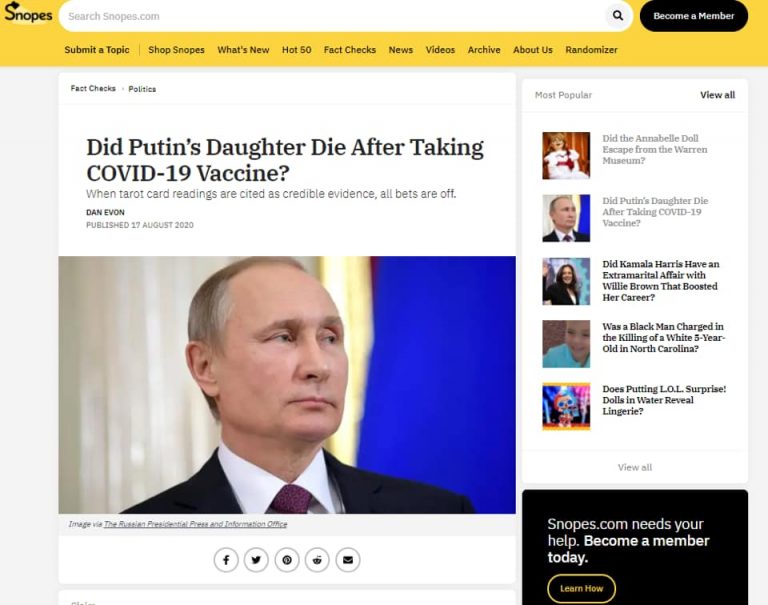Open About Us page

(533, 50)
